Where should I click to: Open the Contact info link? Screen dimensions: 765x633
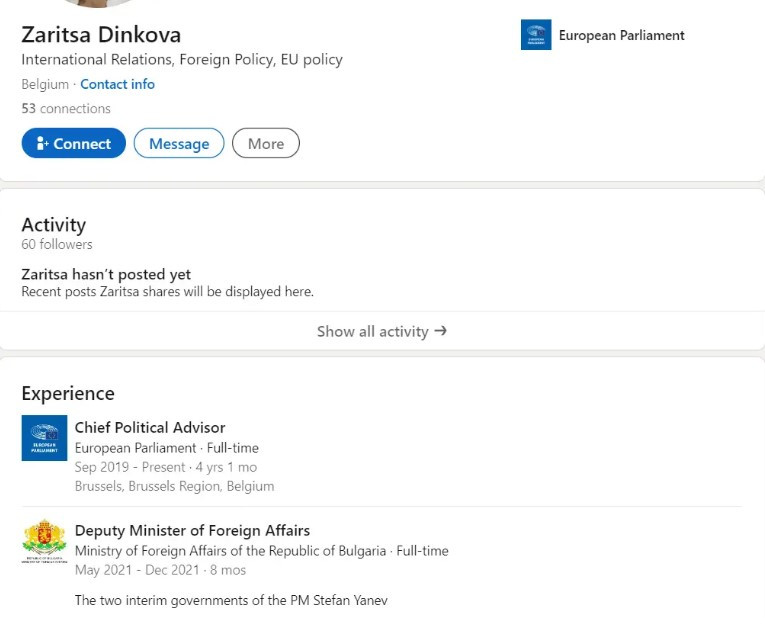point(117,84)
